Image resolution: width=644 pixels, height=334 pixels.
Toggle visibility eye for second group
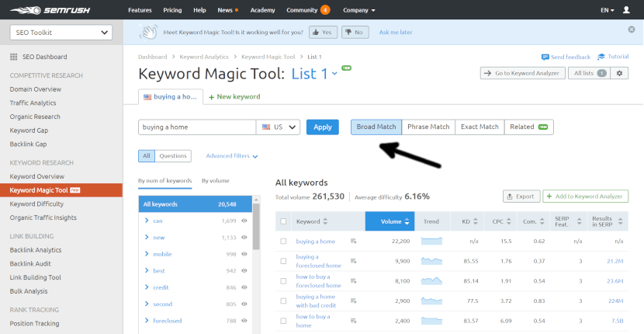coord(244,304)
